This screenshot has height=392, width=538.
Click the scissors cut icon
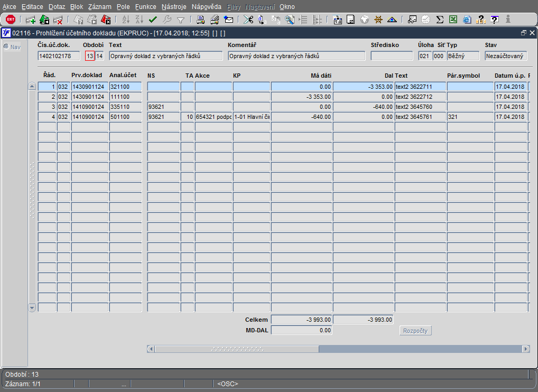tap(248, 20)
